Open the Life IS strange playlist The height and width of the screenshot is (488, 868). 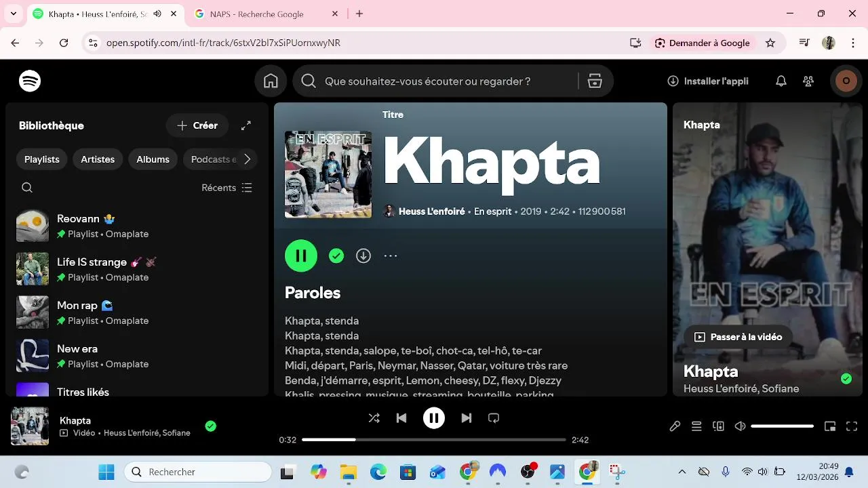coord(136,269)
